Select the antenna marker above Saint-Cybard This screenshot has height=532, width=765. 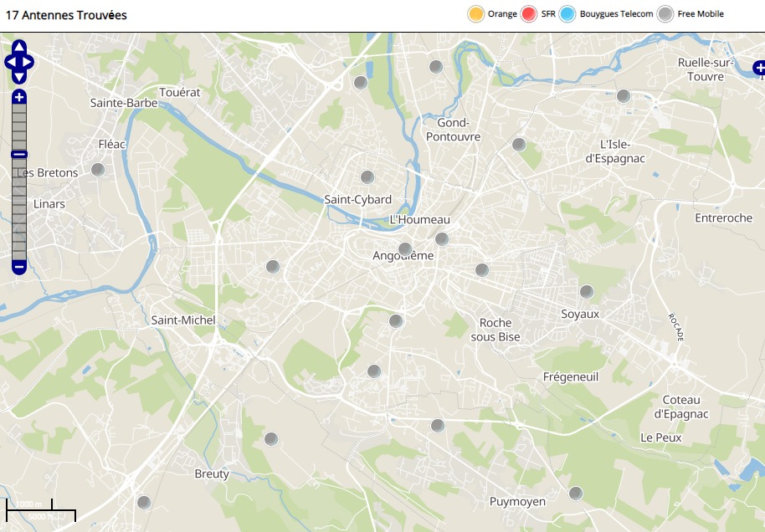pyautogui.click(x=367, y=177)
